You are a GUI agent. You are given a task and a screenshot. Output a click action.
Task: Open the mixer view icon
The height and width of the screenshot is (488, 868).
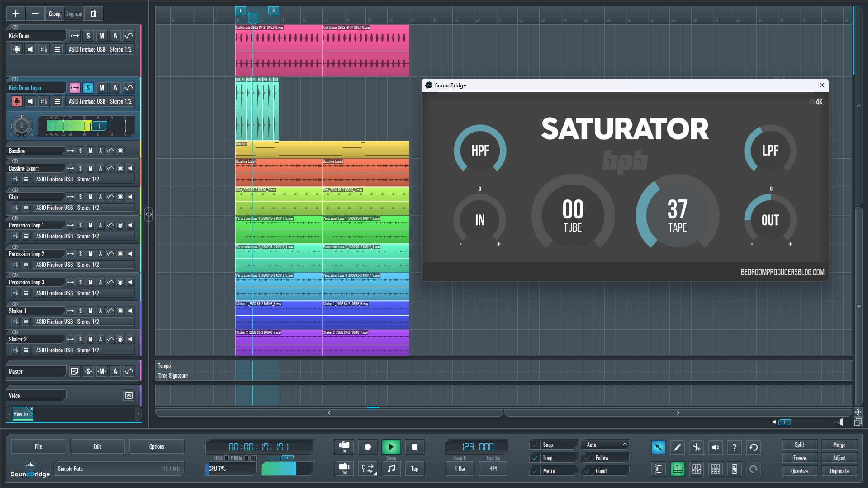pos(716,469)
